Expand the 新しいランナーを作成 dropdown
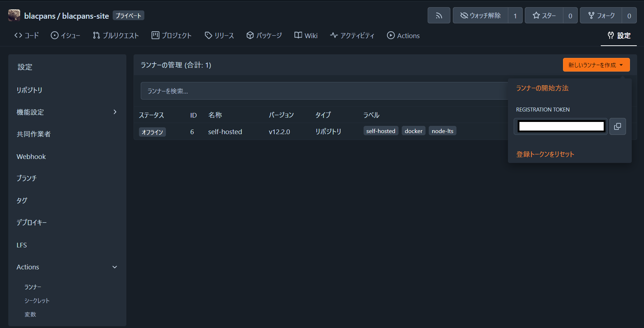The width and height of the screenshot is (644, 328). click(622, 65)
